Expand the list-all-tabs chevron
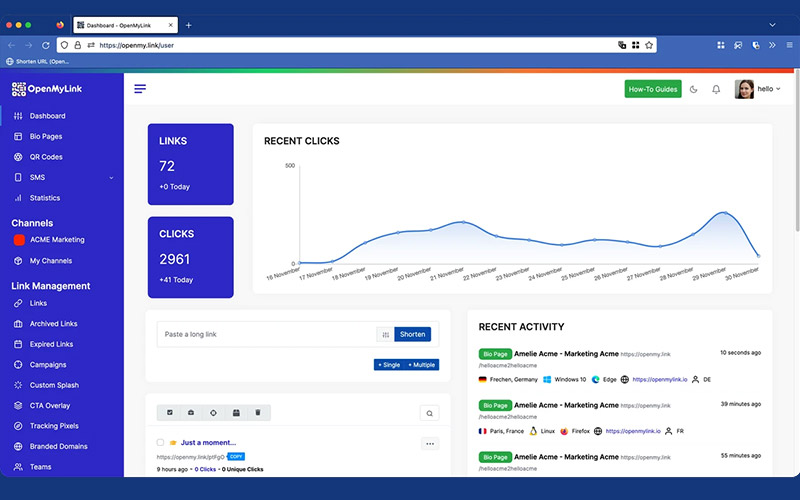The width and height of the screenshot is (800, 500). 772,25
